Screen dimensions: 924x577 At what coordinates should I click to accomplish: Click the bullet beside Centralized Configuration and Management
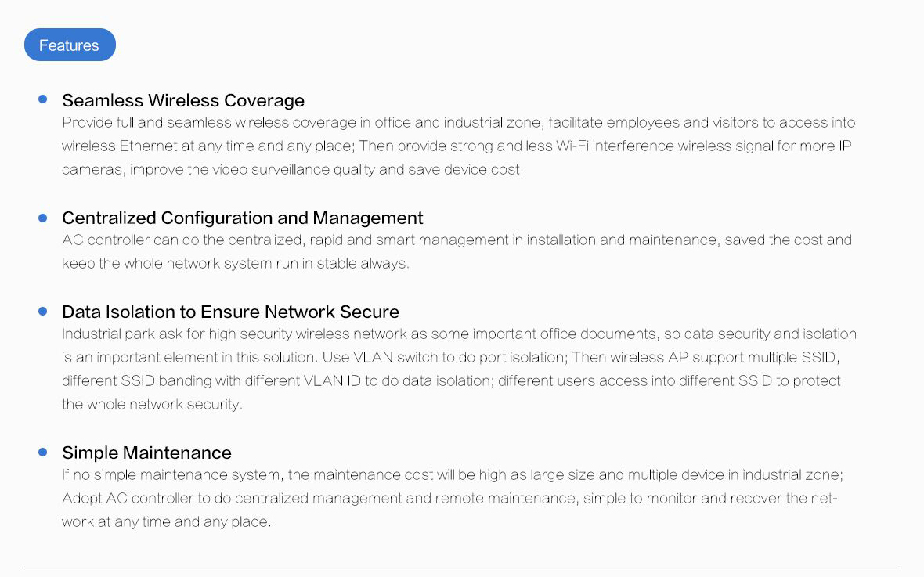pyautogui.click(x=42, y=218)
